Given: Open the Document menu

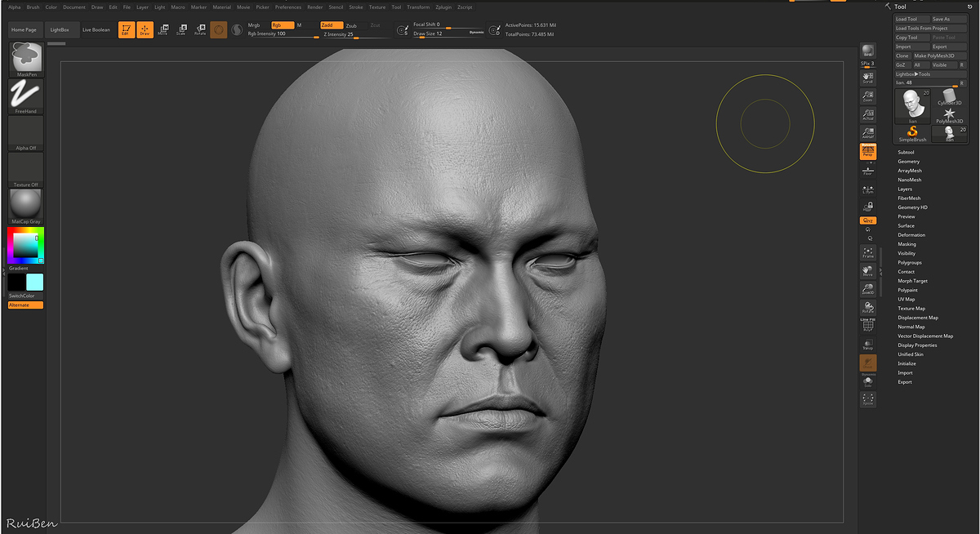Looking at the screenshot, I should point(74,7).
